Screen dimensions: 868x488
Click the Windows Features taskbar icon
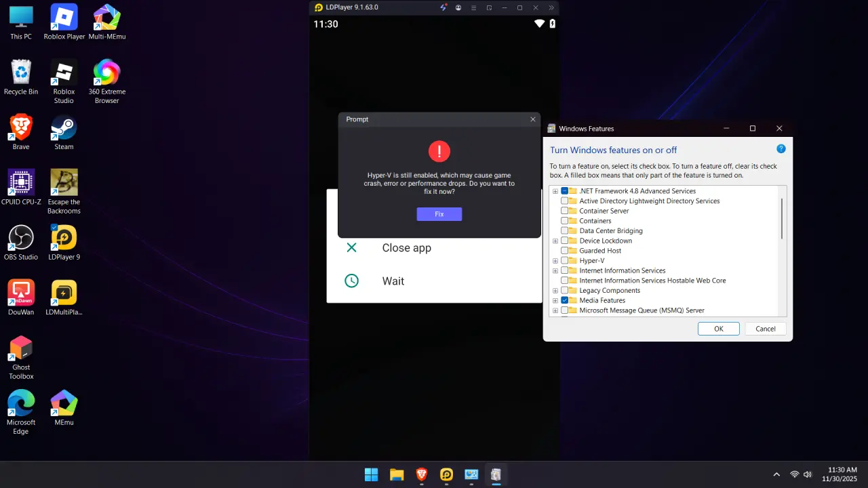496,474
